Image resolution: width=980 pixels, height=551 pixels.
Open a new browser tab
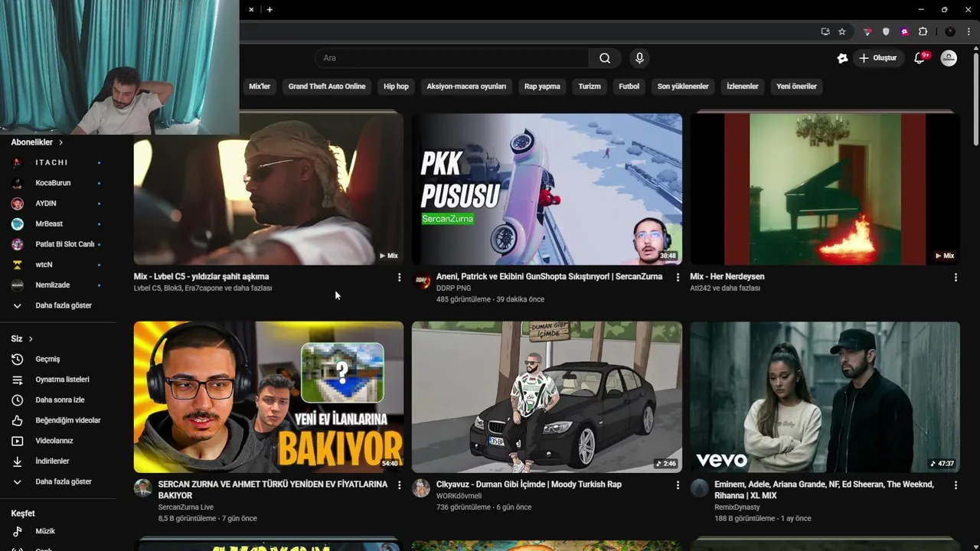269,9
